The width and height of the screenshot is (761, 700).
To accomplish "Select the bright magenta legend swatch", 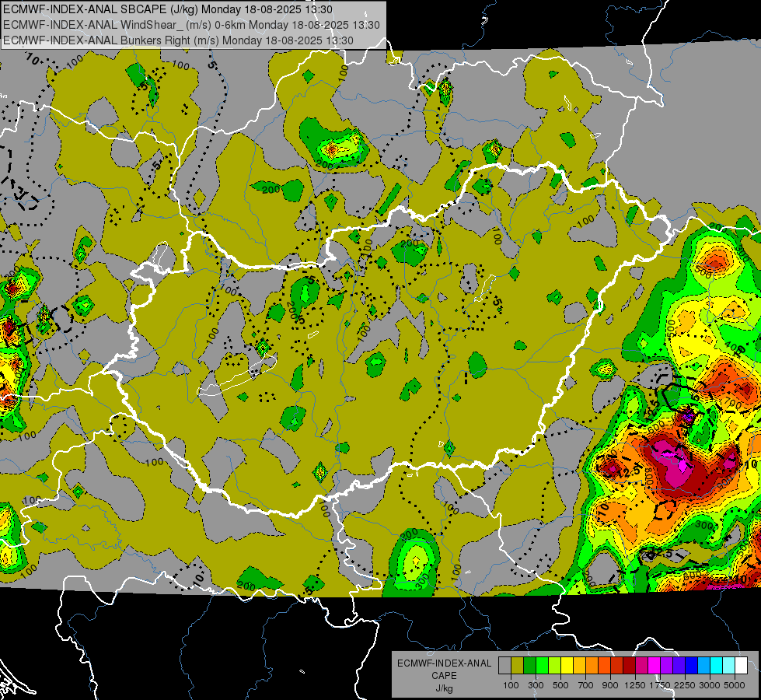I will coord(655,666).
